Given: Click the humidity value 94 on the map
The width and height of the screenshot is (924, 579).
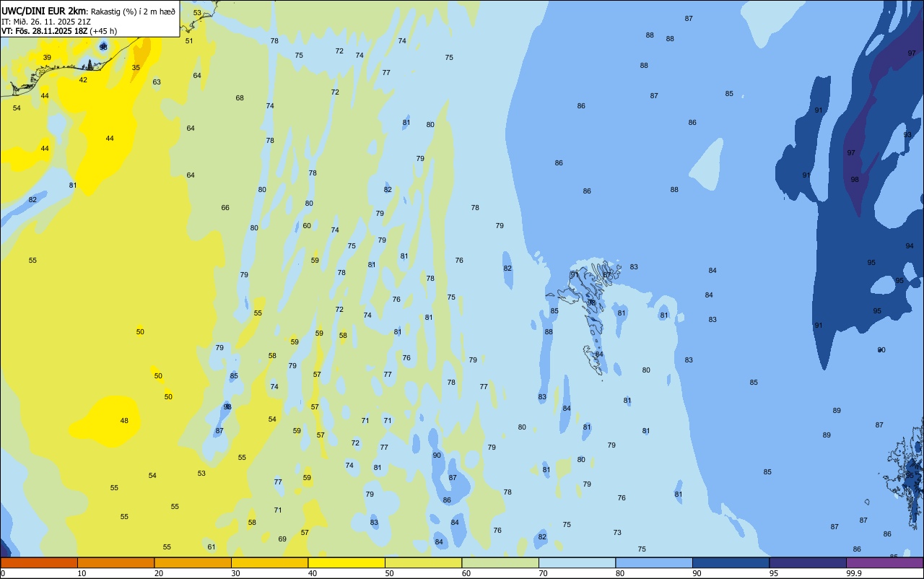Looking at the screenshot, I should [910, 246].
